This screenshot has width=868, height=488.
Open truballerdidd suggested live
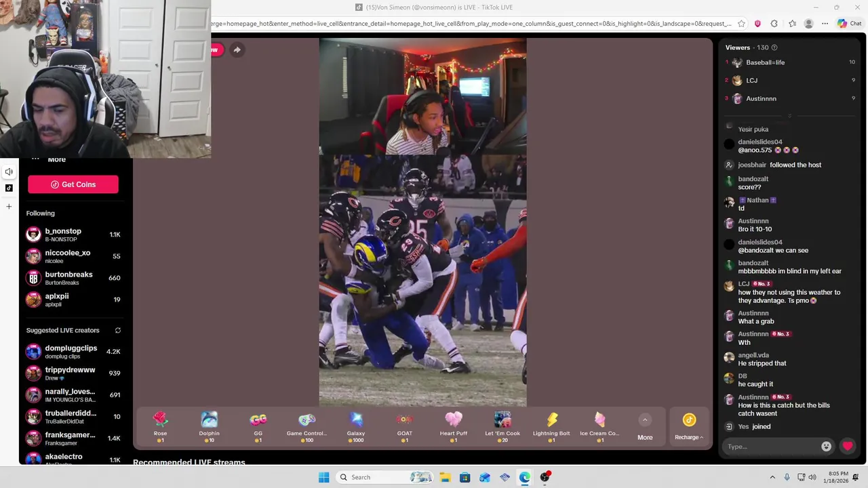[73, 417]
